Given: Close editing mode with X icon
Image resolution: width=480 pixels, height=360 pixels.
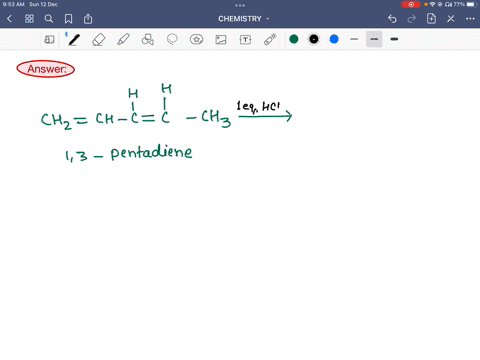Looking at the screenshot, I should pyautogui.click(x=451, y=19).
